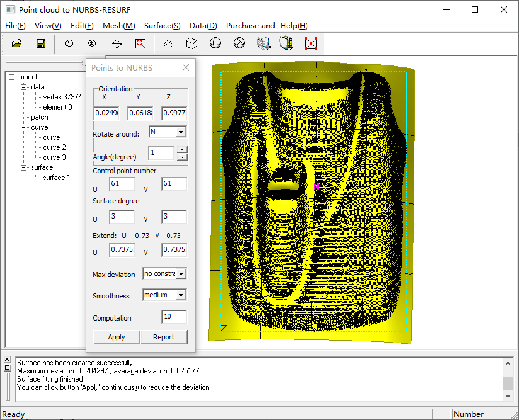Select the Rotate view tool
Viewport: 519px width, 420px height.
(x=68, y=43)
